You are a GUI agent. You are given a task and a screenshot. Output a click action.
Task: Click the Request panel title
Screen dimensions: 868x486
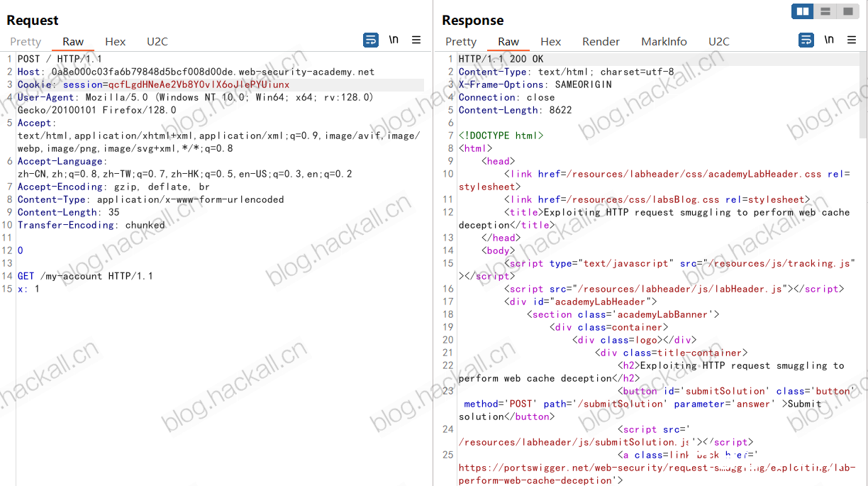33,21
